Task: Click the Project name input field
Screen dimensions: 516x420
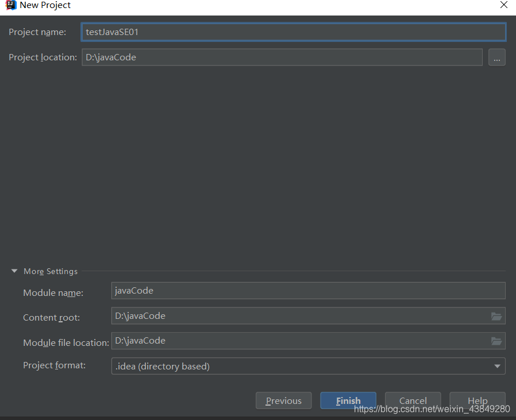Action: point(294,32)
